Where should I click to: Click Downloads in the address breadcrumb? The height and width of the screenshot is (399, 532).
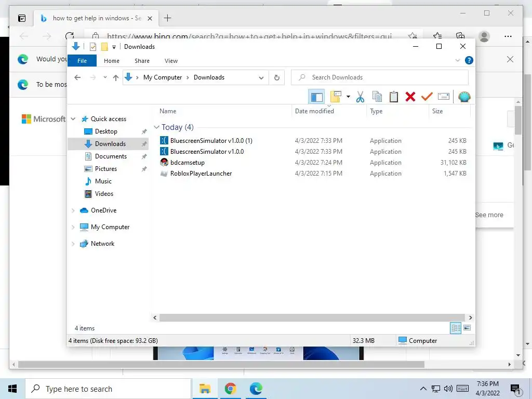pyautogui.click(x=209, y=77)
